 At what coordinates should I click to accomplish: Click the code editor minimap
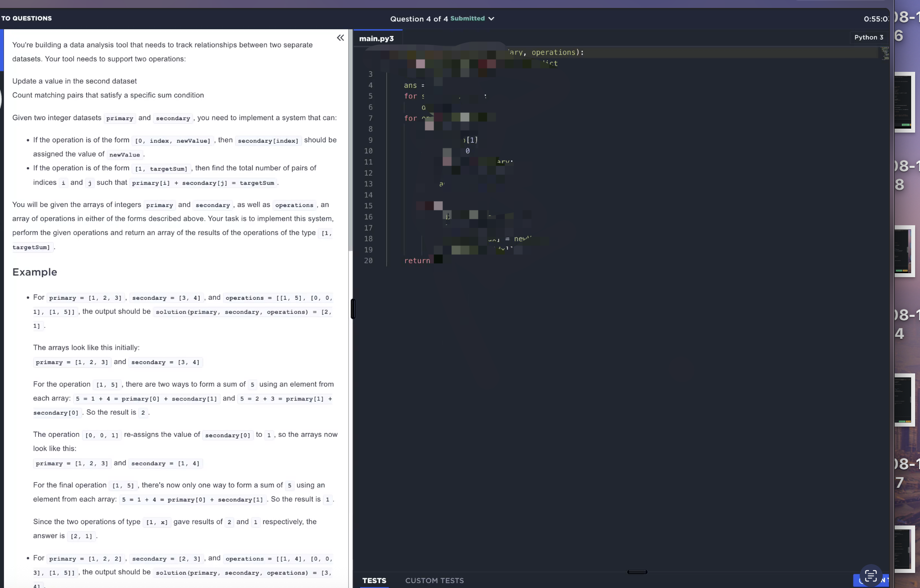point(885,54)
